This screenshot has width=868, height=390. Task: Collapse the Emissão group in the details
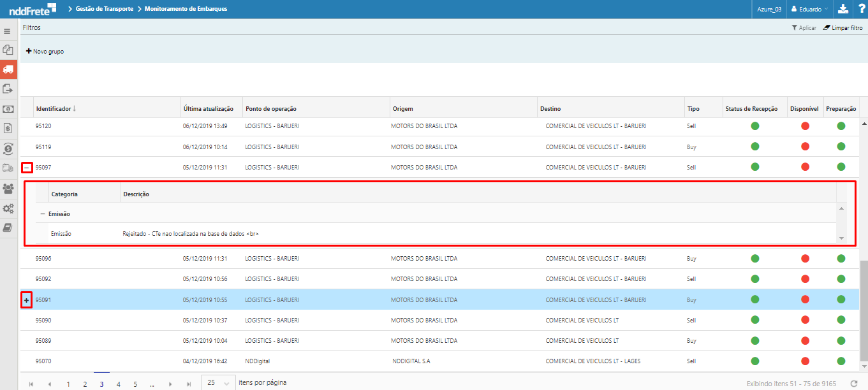pyautogui.click(x=43, y=214)
